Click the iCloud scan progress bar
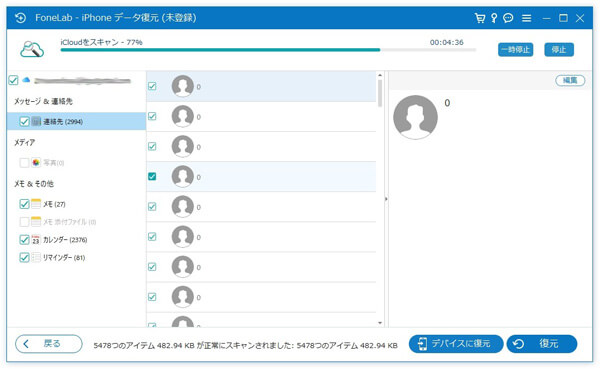The width and height of the screenshot is (600, 369). 268,50
